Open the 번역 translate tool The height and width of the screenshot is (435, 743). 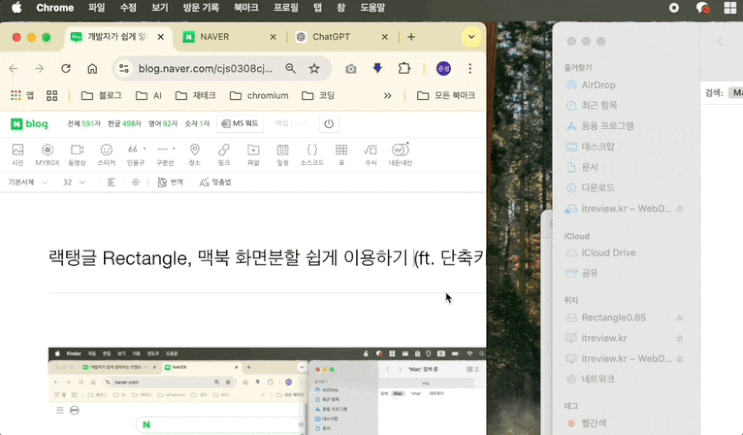pos(170,182)
